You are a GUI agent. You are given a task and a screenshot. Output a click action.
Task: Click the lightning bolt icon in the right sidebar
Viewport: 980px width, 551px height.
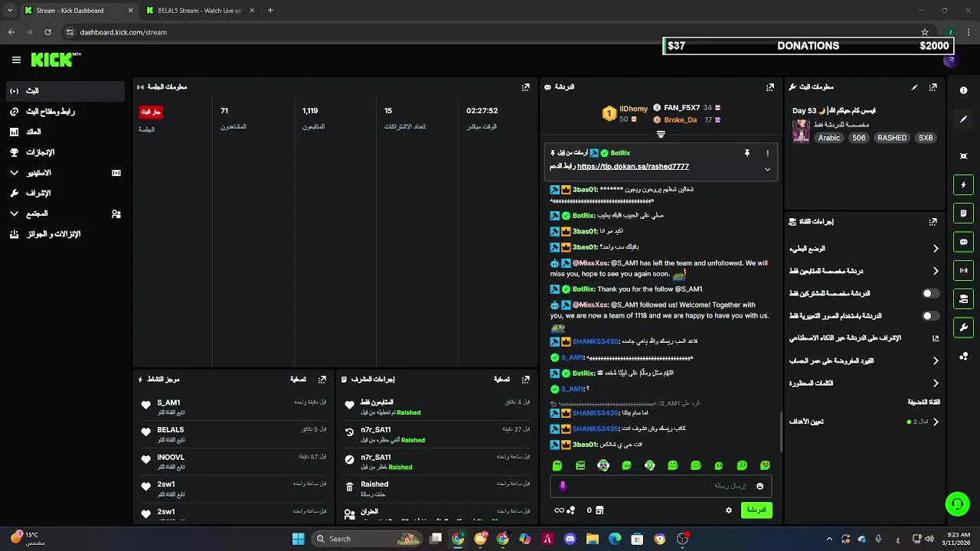point(963,184)
